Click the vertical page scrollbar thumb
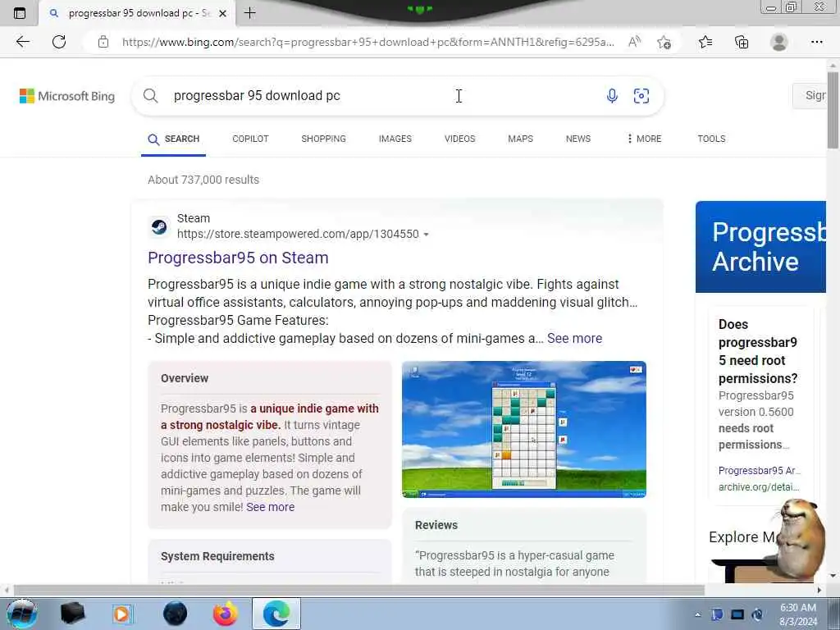840x630 pixels. pyautogui.click(x=833, y=110)
